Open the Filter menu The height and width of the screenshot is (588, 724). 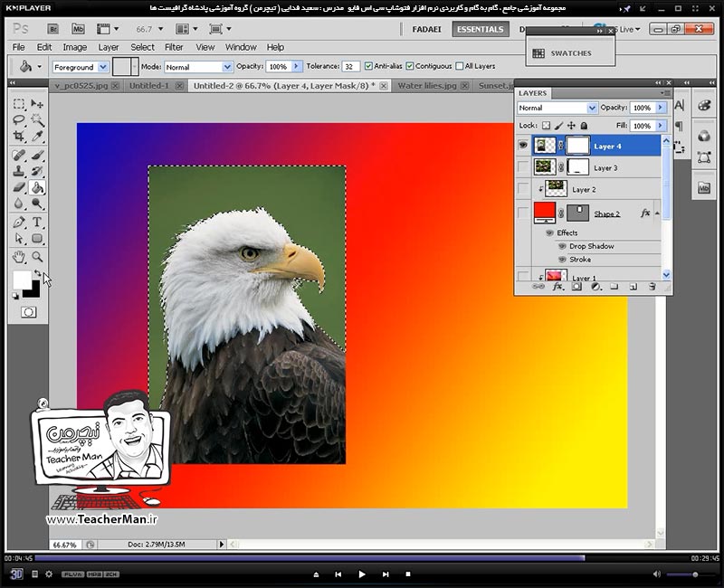pyautogui.click(x=174, y=47)
